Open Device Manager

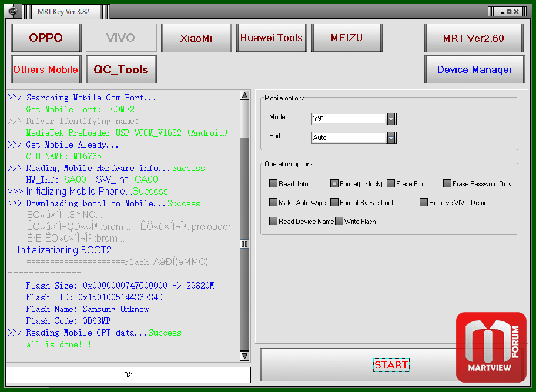click(474, 69)
